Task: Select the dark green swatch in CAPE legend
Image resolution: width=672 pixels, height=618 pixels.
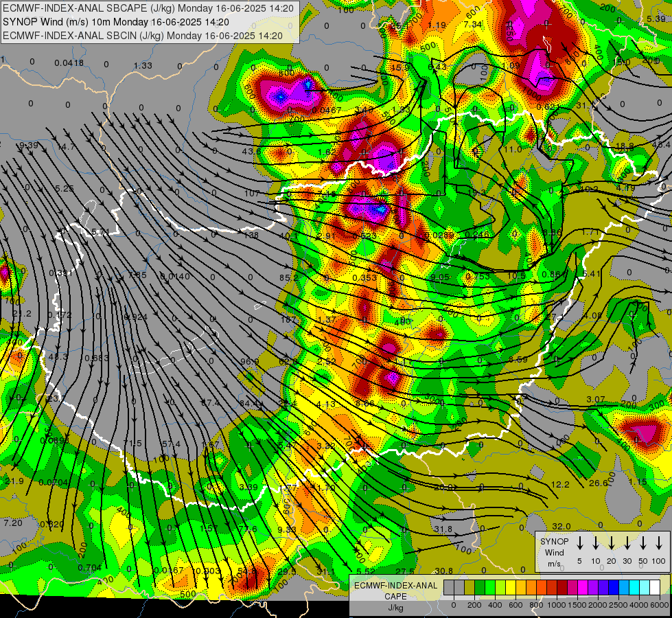Action: (480, 588)
